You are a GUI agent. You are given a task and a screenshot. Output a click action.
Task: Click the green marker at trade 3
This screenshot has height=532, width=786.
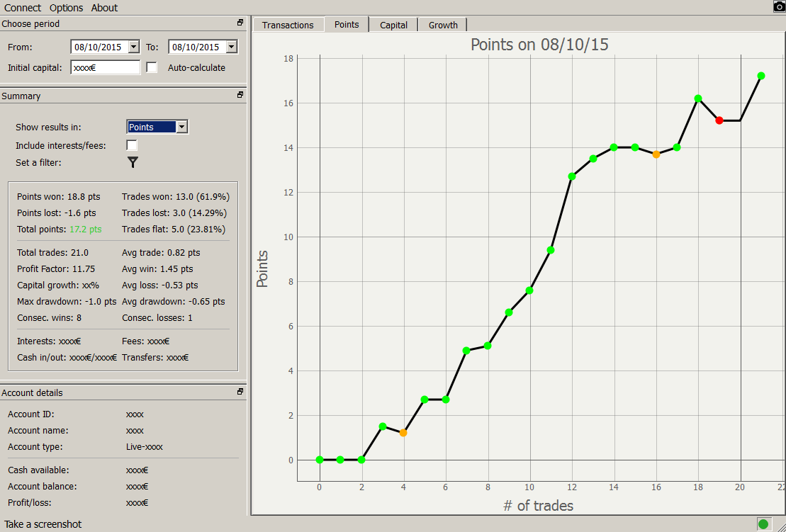coord(383,426)
